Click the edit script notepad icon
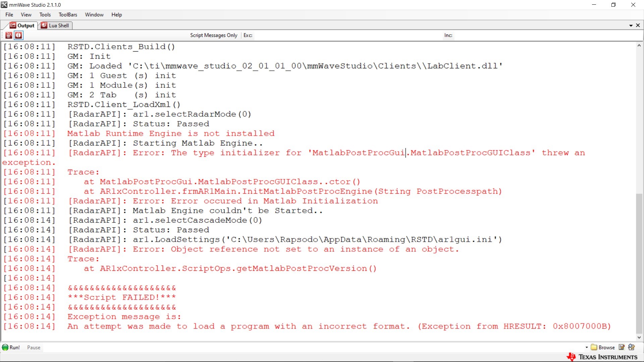The height and width of the screenshot is (362, 644). 622,347
